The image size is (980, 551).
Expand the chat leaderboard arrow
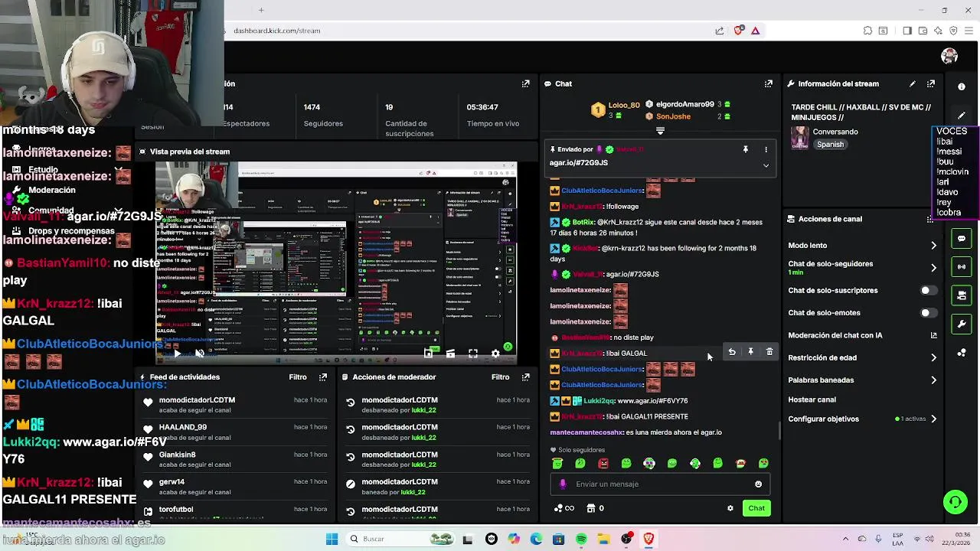660,131
